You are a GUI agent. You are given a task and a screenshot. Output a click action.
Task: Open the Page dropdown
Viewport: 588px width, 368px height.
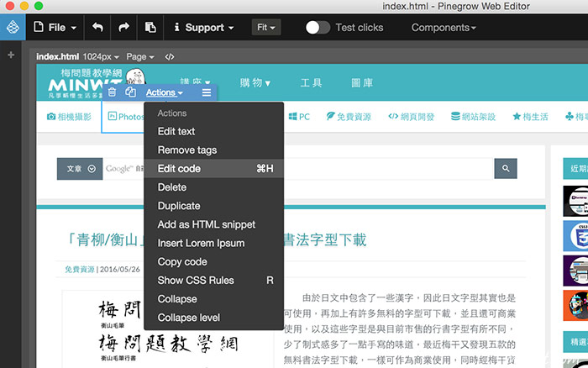pyautogui.click(x=140, y=56)
